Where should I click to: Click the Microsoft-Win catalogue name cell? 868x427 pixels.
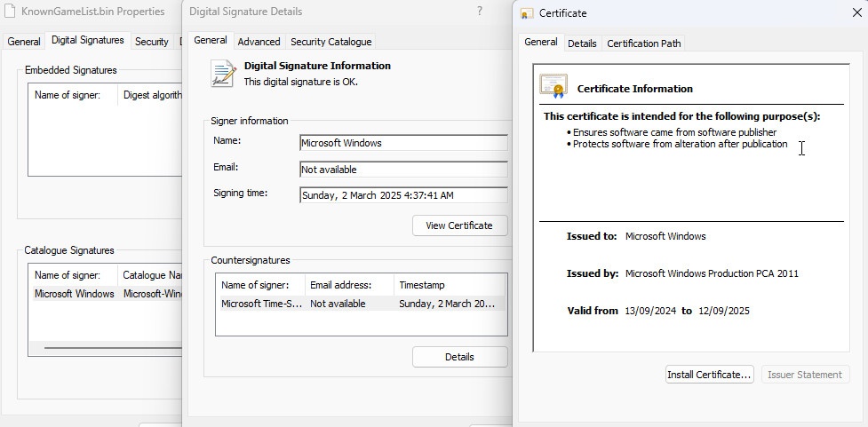[x=153, y=294]
